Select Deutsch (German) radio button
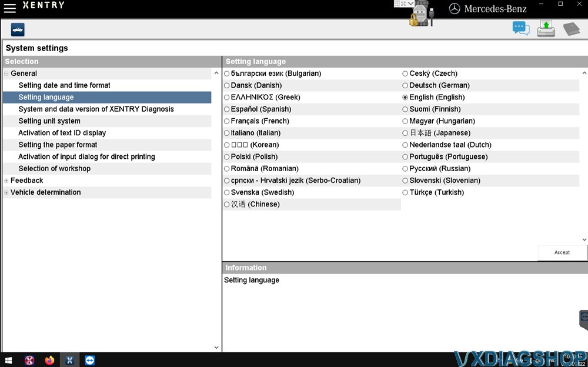The height and width of the screenshot is (367, 588). click(x=405, y=85)
